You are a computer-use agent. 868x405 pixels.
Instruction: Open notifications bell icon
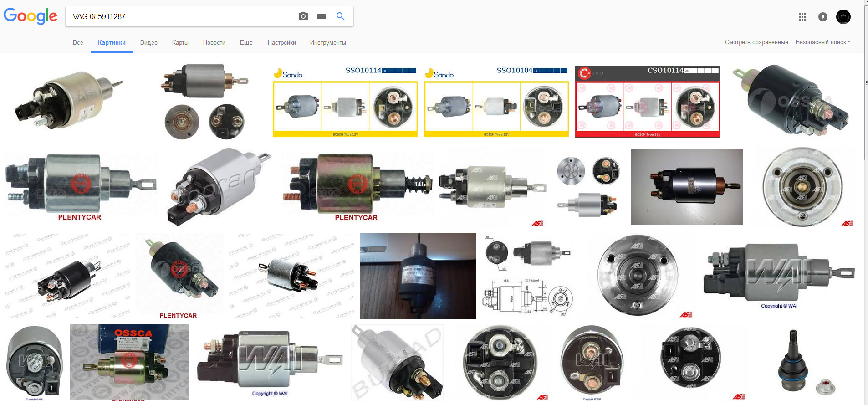822,17
